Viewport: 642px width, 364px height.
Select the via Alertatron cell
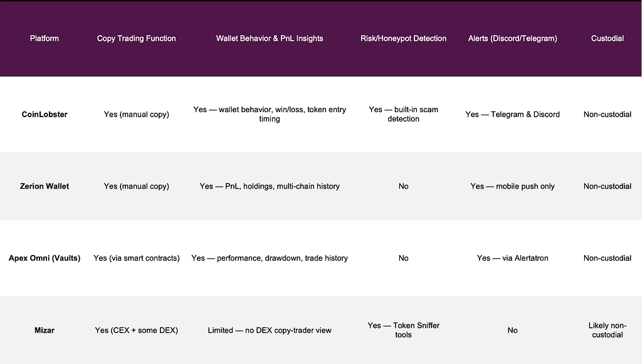point(513,258)
